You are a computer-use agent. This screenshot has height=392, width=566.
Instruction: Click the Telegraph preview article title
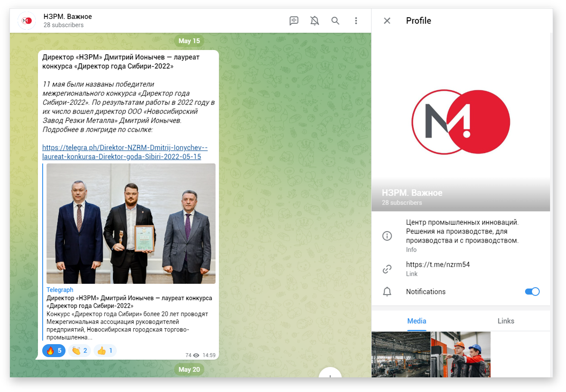coord(129,302)
